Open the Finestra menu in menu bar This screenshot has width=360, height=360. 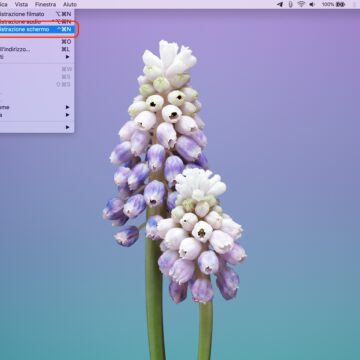(x=45, y=4)
